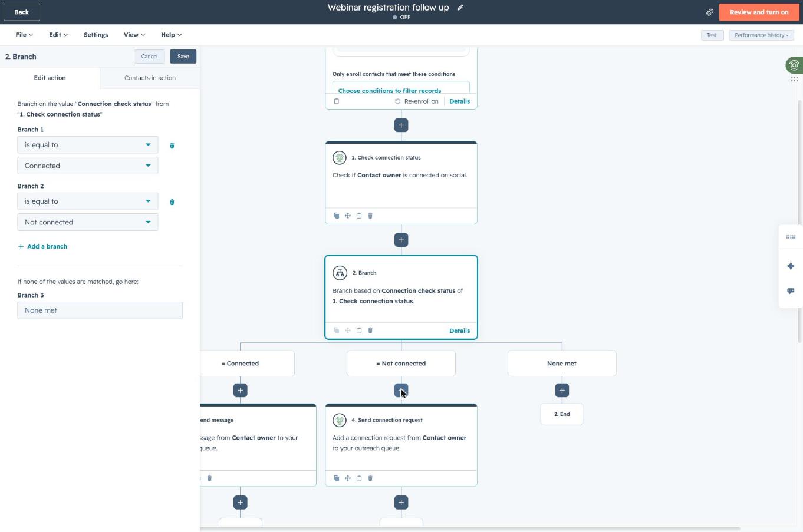The image size is (803, 532).
Task: Delete the Check connection status action
Action: click(x=370, y=216)
